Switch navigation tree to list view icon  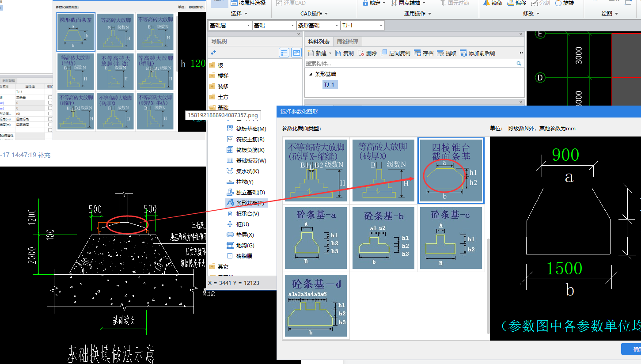(x=284, y=53)
